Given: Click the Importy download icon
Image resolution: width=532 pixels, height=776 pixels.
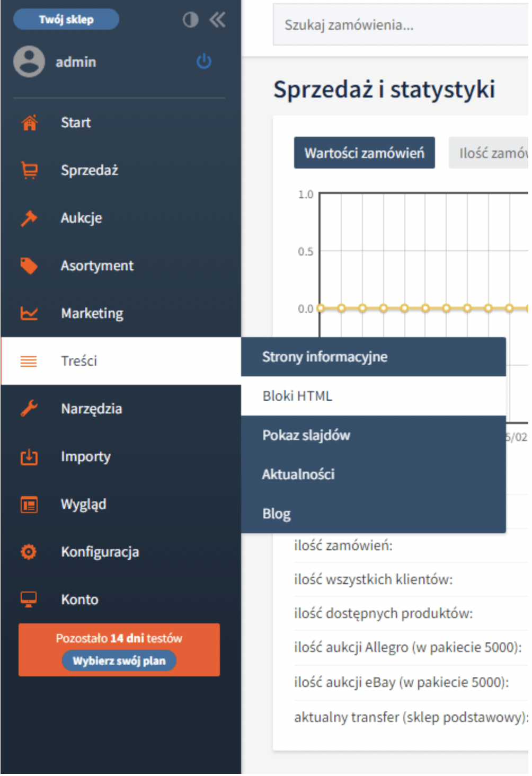Looking at the screenshot, I should pos(29,456).
